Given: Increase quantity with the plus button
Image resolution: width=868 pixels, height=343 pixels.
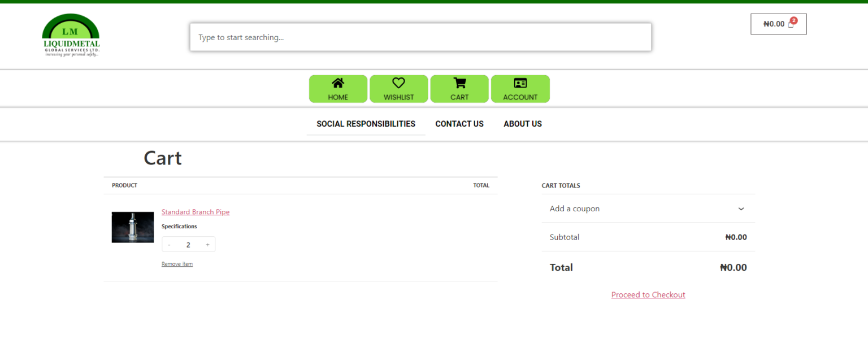Looking at the screenshot, I should click(x=207, y=245).
